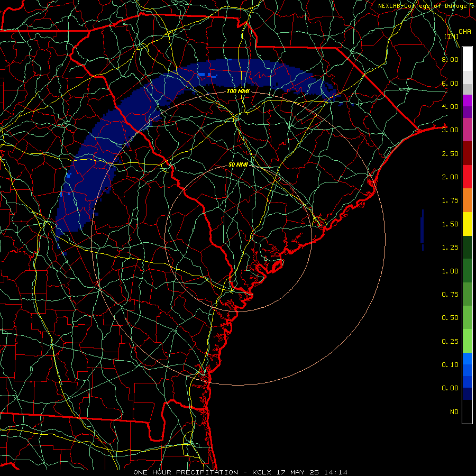Click the 4.00 legend value

pyautogui.click(x=450, y=106)
